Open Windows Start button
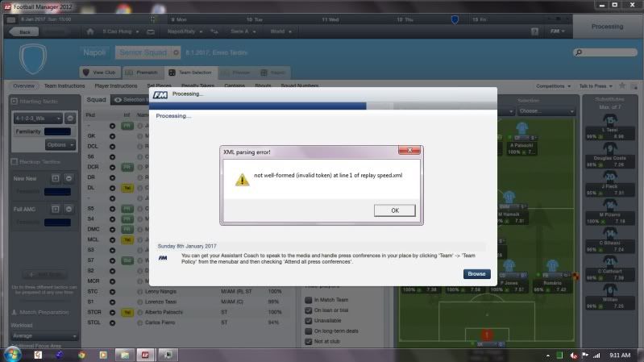Screen dimensions: 644x362 pos(13,355)
